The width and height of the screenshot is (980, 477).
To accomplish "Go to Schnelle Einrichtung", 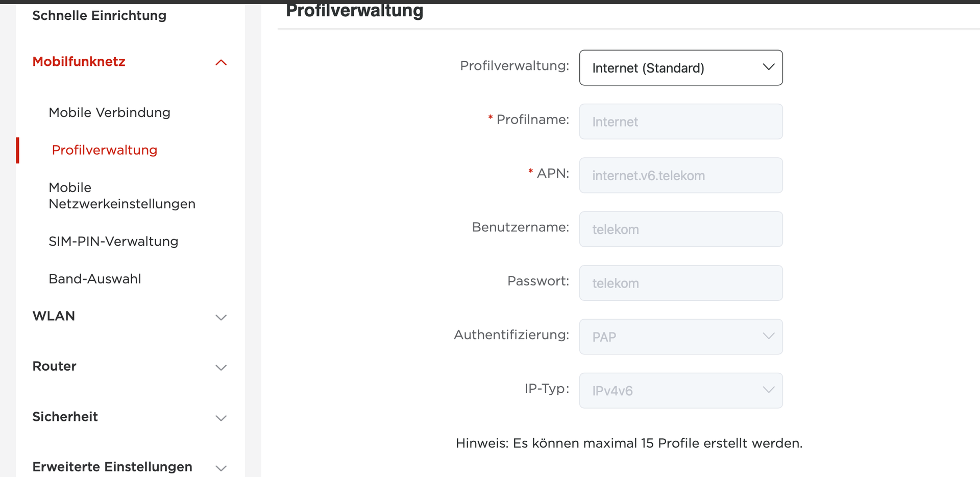I will click(x=100, y=15).
